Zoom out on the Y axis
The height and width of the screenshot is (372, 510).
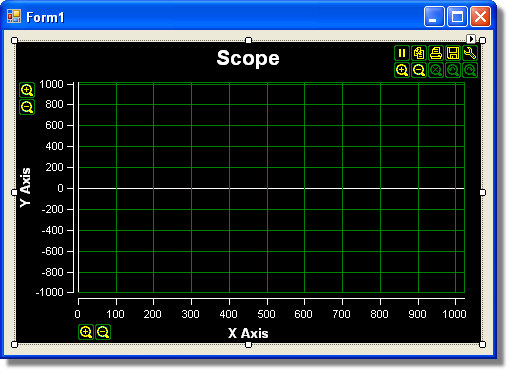27,107
